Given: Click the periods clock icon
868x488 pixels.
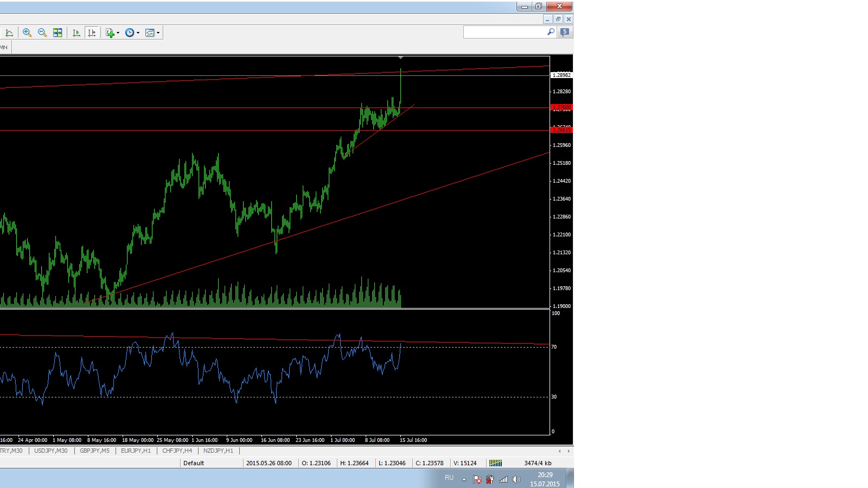Looking at the screenshot, I should 130,33.
